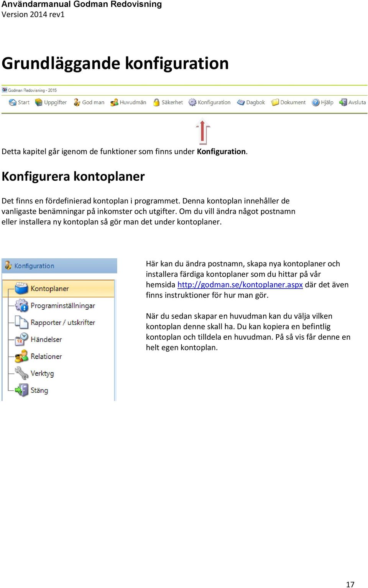Click the Konfiguration panel header icon

click(8, 266)
